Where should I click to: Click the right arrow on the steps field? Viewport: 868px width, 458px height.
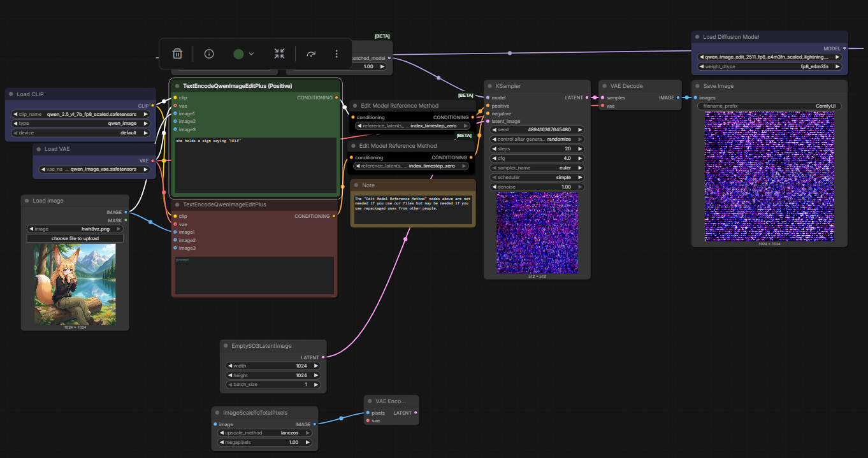point(580,148)
